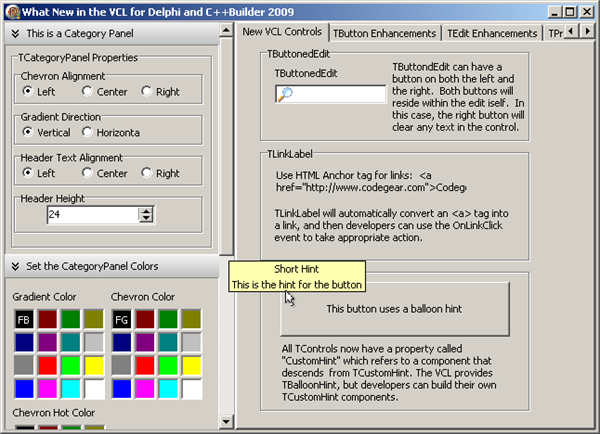Decrease Header Height with the down spinner
The height and width of the screenshot is (434, 600).
pos(146,218)
